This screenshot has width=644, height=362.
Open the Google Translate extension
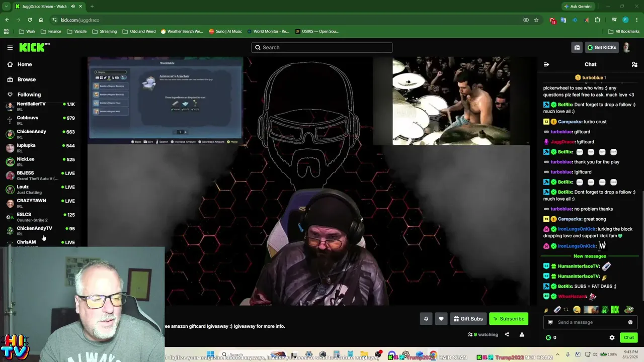pyautogui.click(x=563, y=20)
